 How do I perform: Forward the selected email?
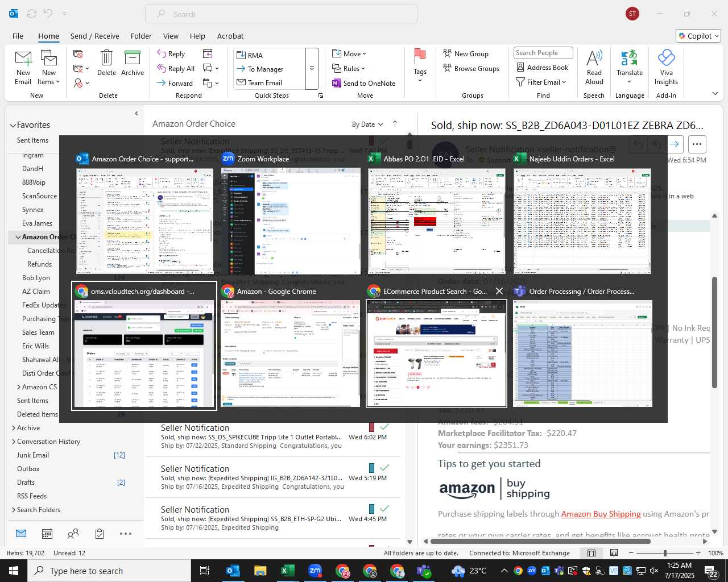[x=175, y=83]
